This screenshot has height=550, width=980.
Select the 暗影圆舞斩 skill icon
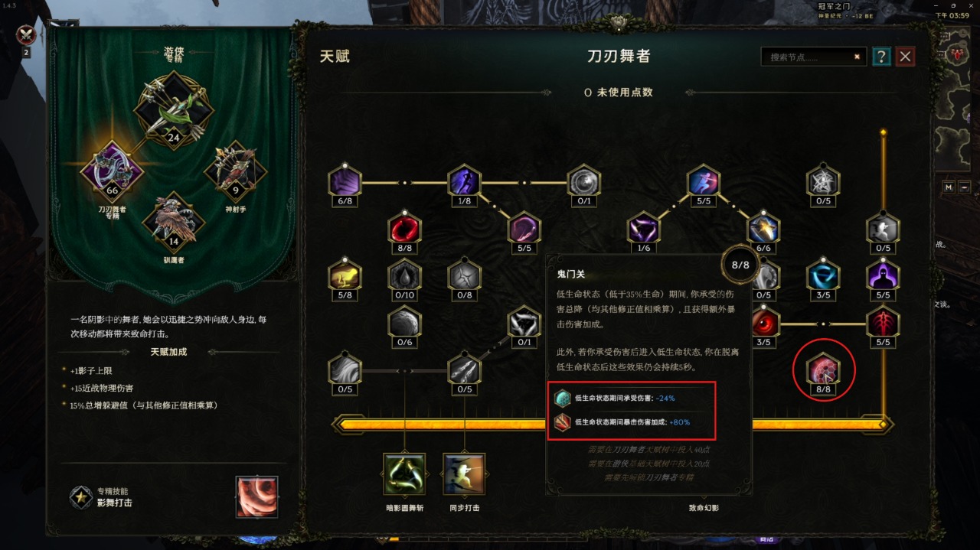point(404,474)
